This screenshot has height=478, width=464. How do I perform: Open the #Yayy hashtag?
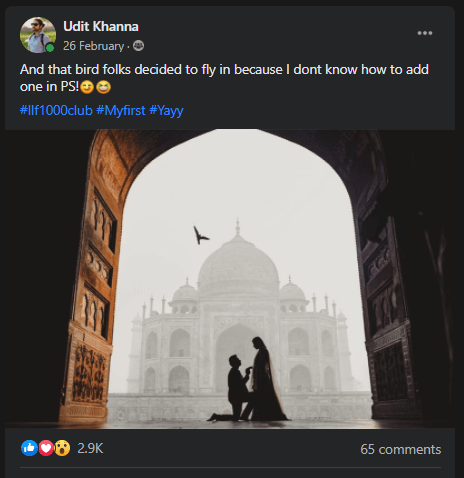[x=166, y=110]
